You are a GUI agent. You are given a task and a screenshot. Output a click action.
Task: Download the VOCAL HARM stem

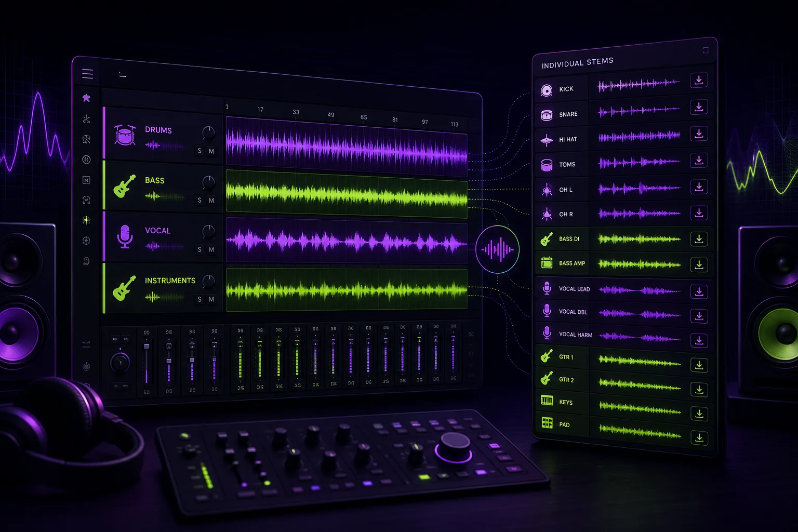click(699, 340)
